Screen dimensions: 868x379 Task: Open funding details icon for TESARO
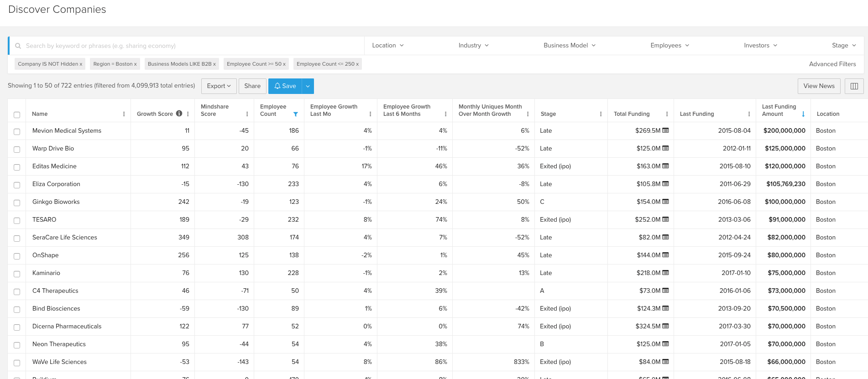click(665, 219)
